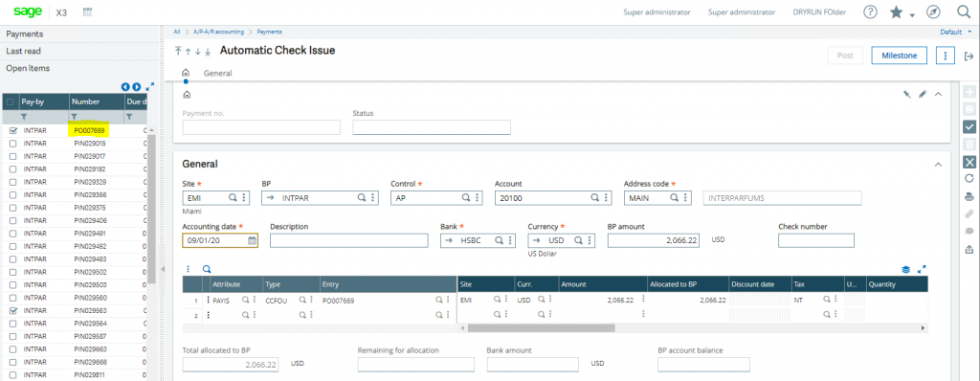This screenshot has width=980, height=381.
Task: Open the three-dot actions menu button
Action: pos(945,56)
